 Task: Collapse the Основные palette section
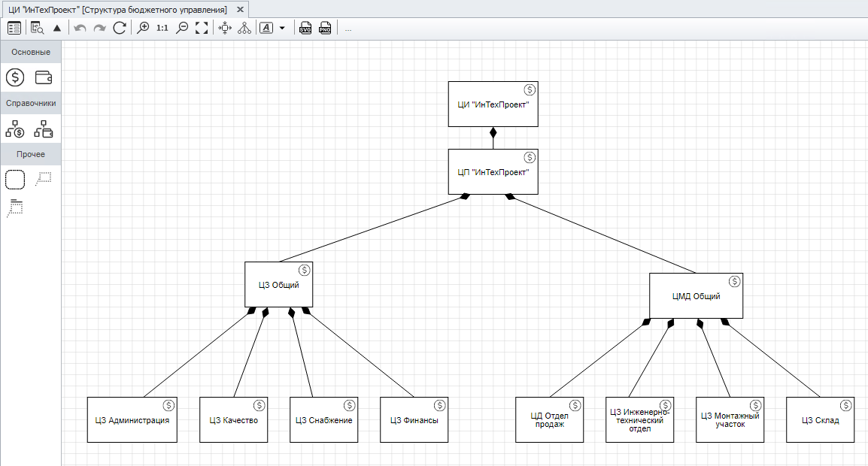coord(31,53)
